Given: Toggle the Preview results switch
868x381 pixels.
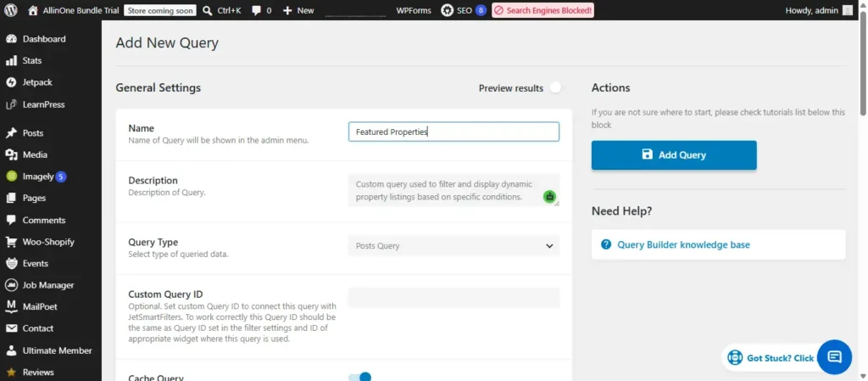Looking at the screenshot, I should tap(555, 88).
